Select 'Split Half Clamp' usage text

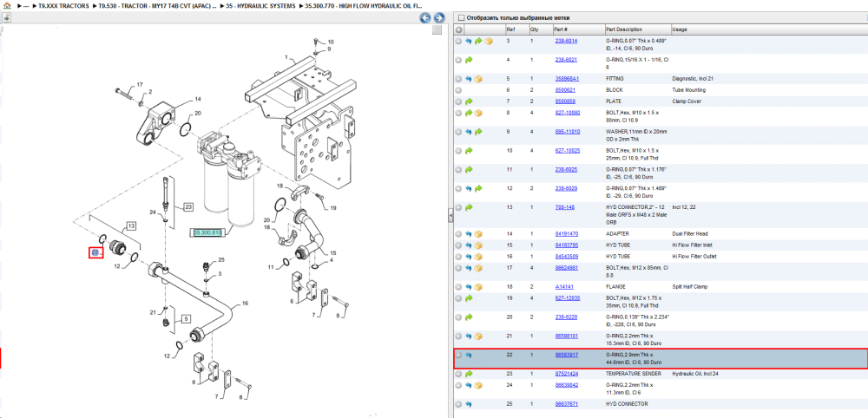coord(690,287)
